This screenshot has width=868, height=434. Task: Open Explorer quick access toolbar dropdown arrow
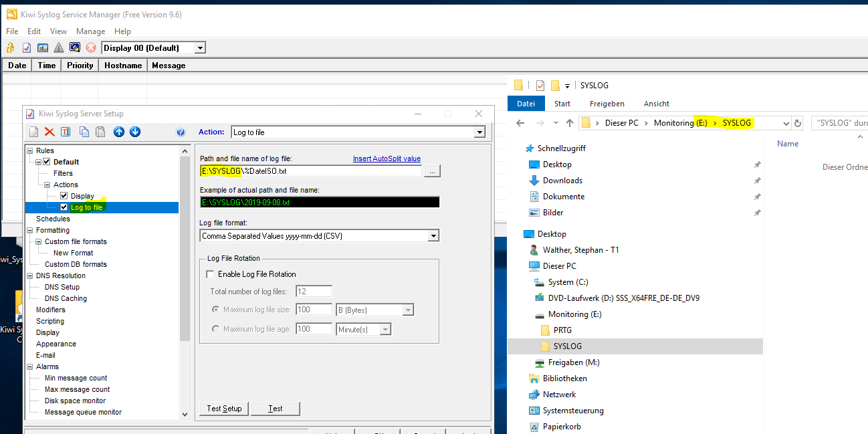pos(567,86)
